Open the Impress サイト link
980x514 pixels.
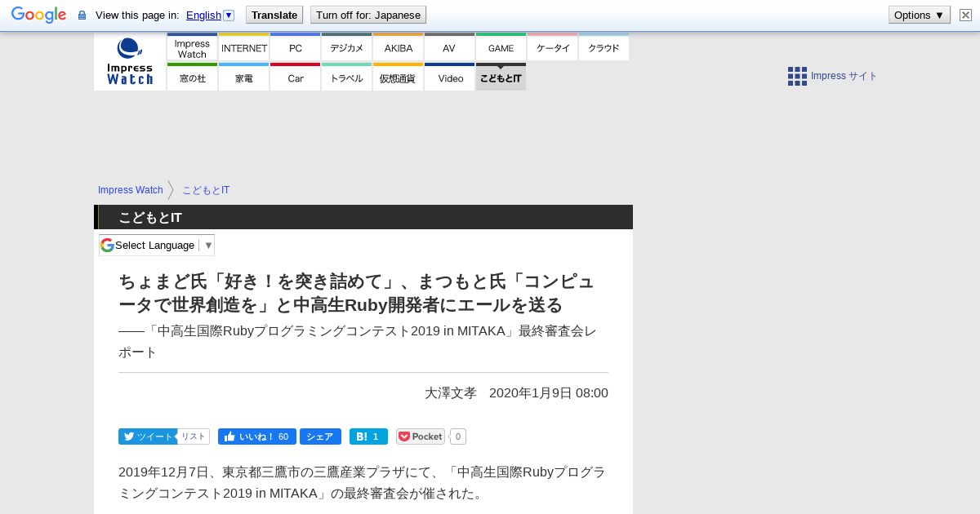(844, 76)
